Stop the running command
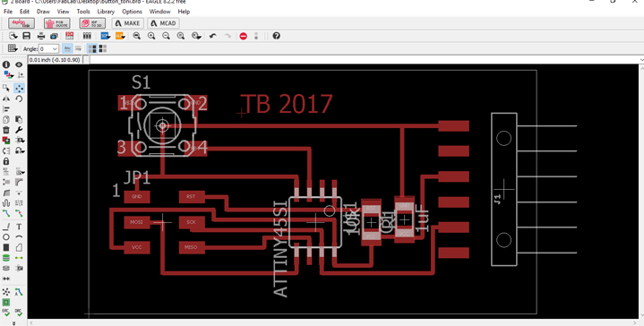This screenshot has height=326, width=644. (x=243, y=36)
